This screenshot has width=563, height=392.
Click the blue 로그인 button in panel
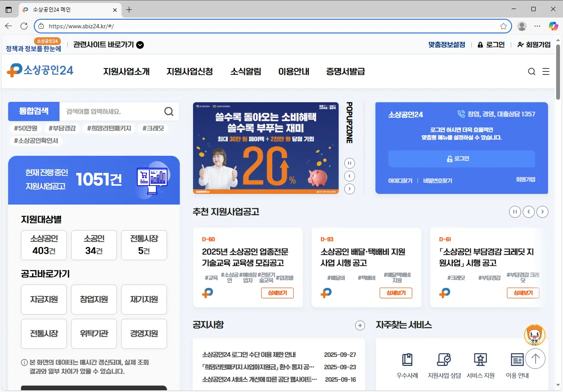point(462,159)
